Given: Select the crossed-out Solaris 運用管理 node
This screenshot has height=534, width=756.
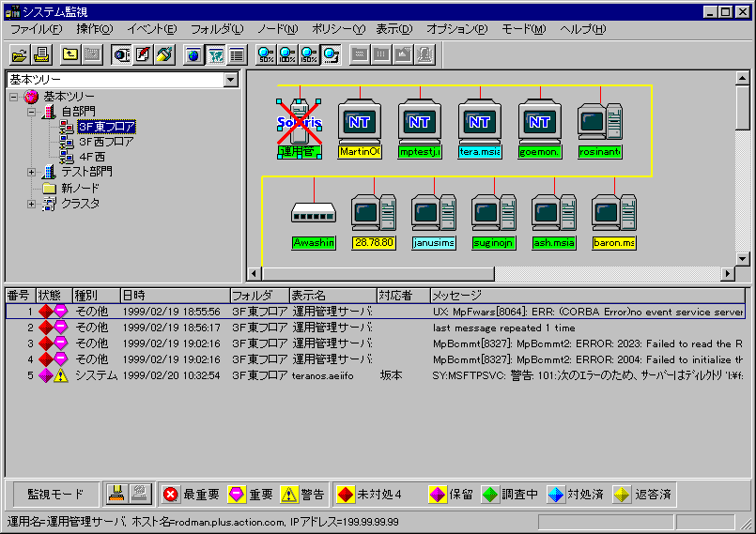Looking at the screenshot, I should [x=300, y=122].
